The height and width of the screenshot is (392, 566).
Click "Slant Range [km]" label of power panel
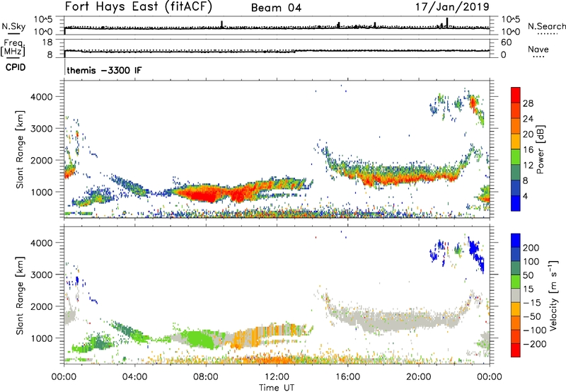click(x=20, y=149)
